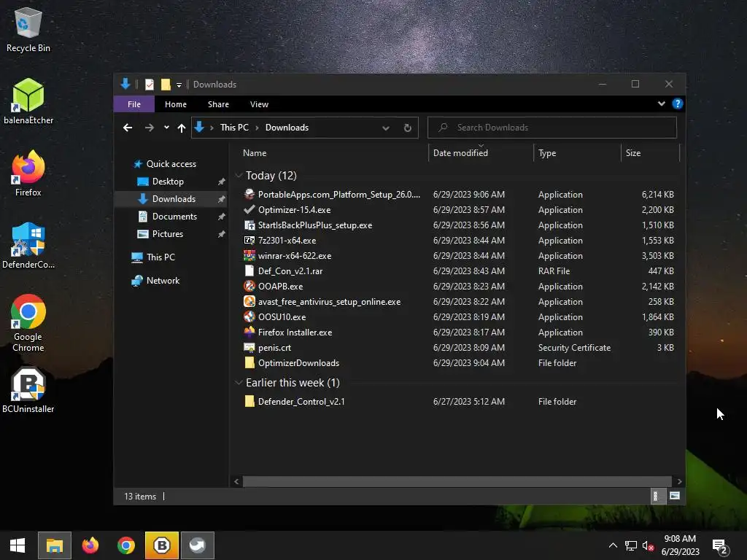The image size is (747, 560).
Task: Open the Explorer Help icon
Action: (678, 104)
